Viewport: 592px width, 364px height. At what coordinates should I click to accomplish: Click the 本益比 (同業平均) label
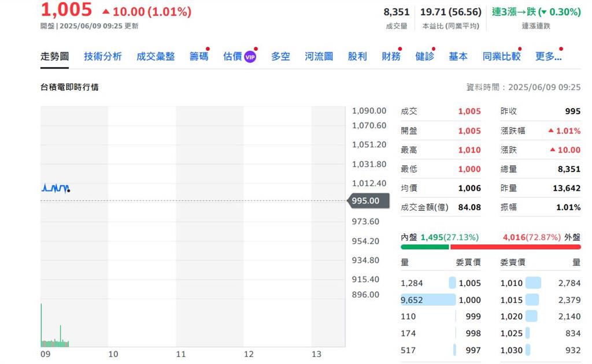(451, 26)
